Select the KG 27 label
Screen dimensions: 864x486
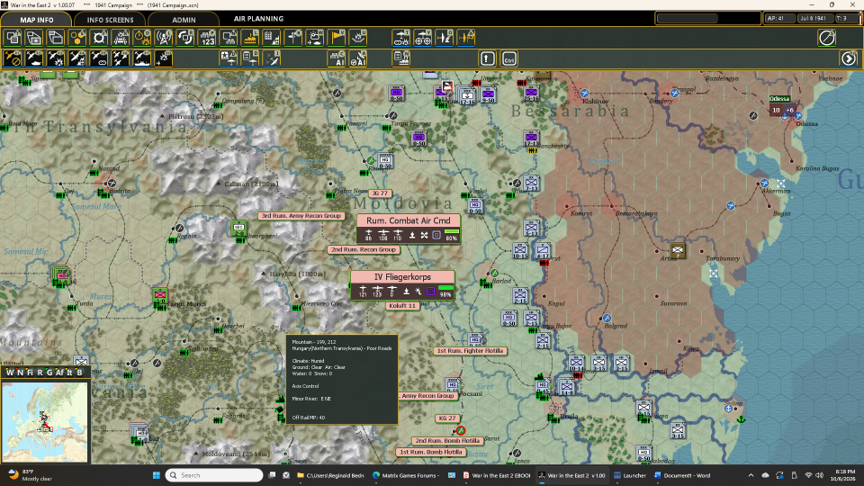(447, 418)
